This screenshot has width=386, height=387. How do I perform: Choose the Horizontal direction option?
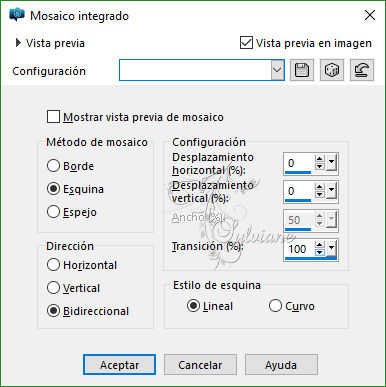tap(53, 265)
